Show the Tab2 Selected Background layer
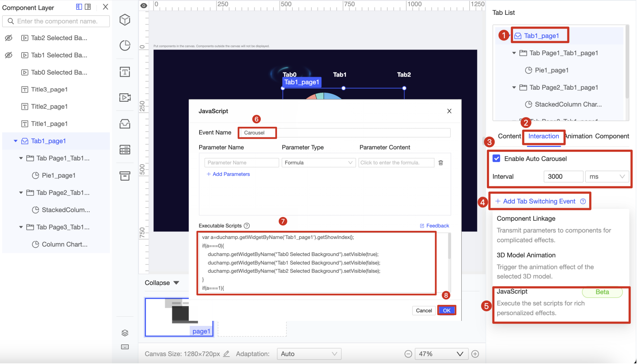 pos(9,38)
